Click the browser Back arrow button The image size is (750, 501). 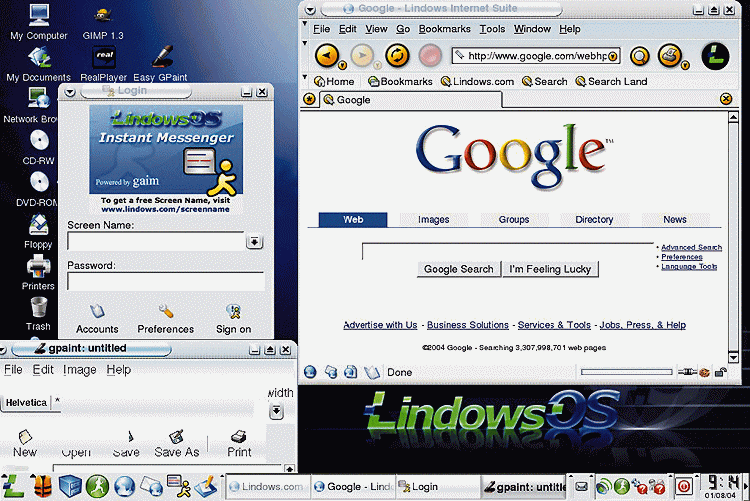(327, 56)
